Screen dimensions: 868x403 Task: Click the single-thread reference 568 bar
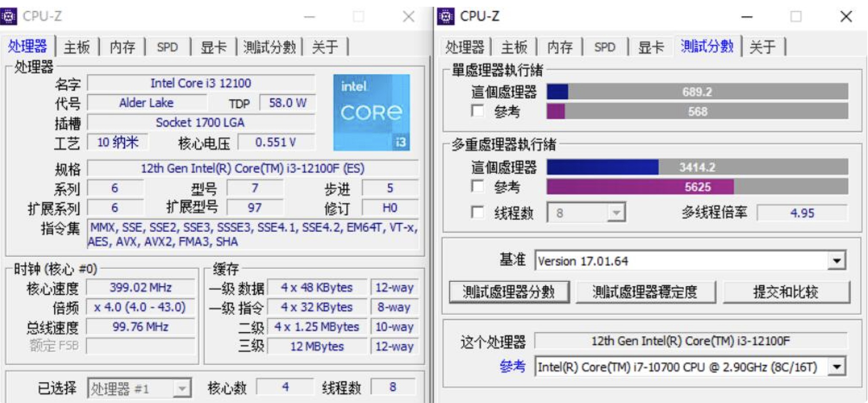pos(697,111)
